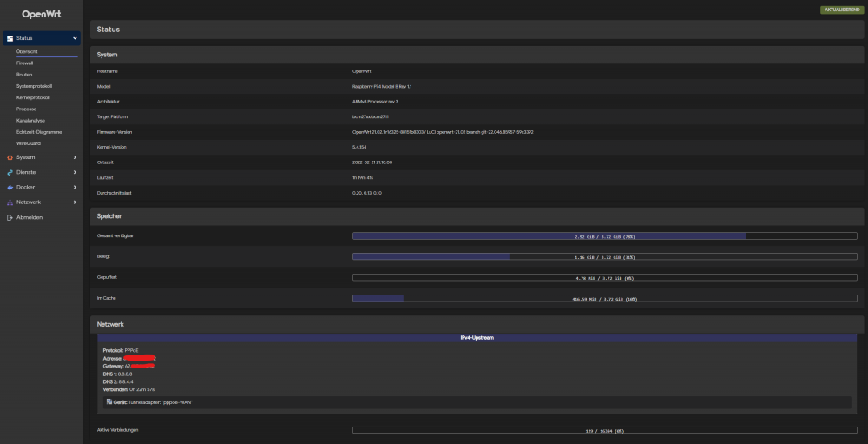Image resolution: width=868 pixels, height=444 pixels.
Task: Click the Netzwerk menu label
Action: [29, 202]
